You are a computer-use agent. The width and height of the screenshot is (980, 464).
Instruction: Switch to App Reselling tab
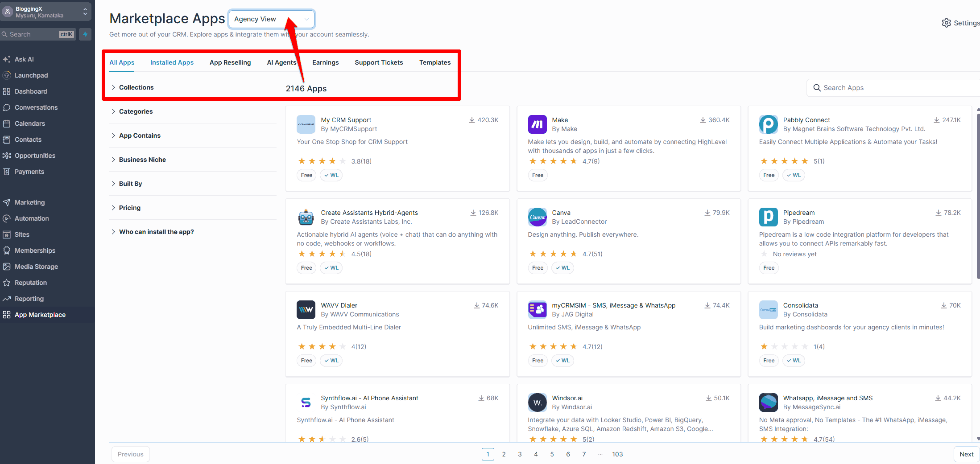point(230,62)
